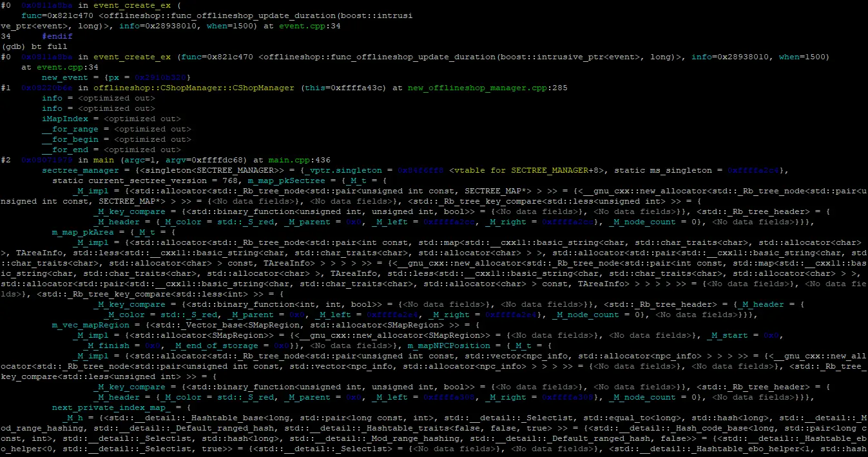868x457 pixels.
Task: Click the '#2' stack frame number
Action: pos(6,160)
